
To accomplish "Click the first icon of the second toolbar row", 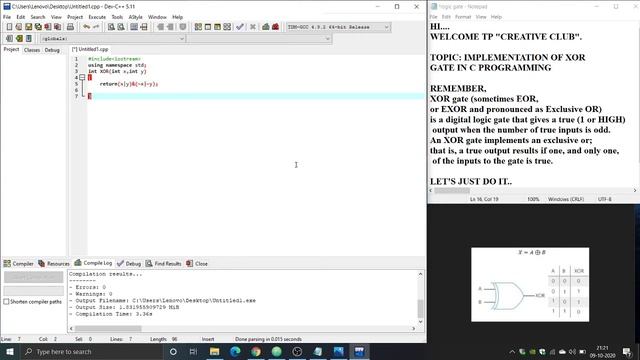I will pos(9,38).
